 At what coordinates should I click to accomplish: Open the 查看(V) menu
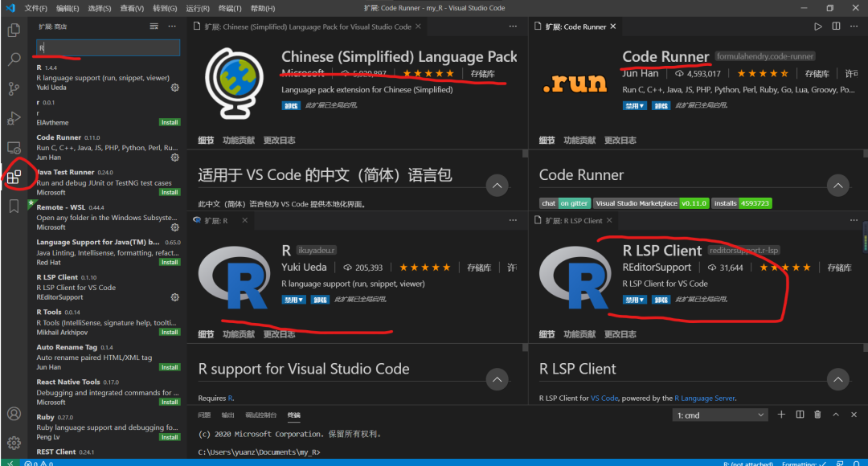pyautogui.click(x=132, y=8)
